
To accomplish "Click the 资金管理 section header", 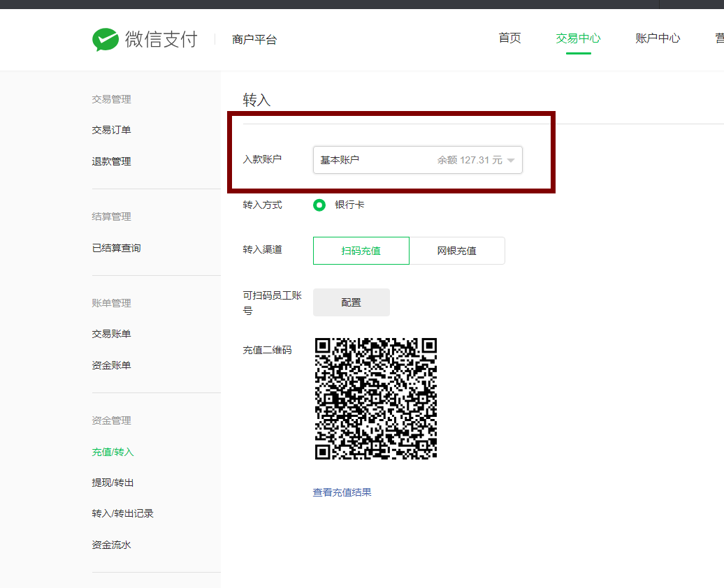I will [111, 420].
